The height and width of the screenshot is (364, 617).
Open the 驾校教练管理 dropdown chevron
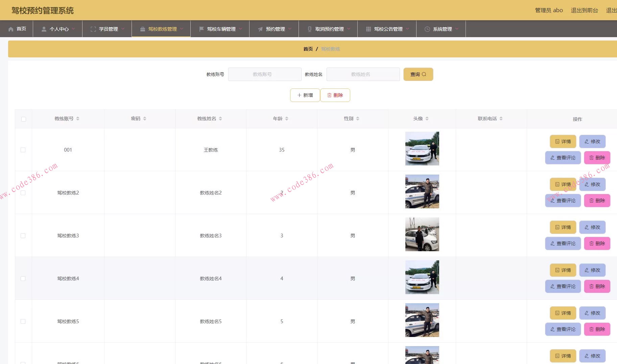[x=182, y=29]
